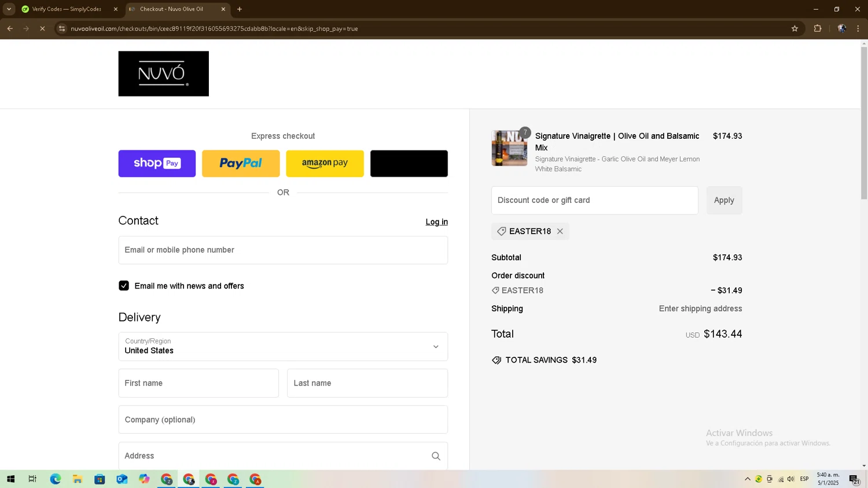Viewport: 868px width, 488px height.
Task: Apply the discount code
Action: coord(724,200)
